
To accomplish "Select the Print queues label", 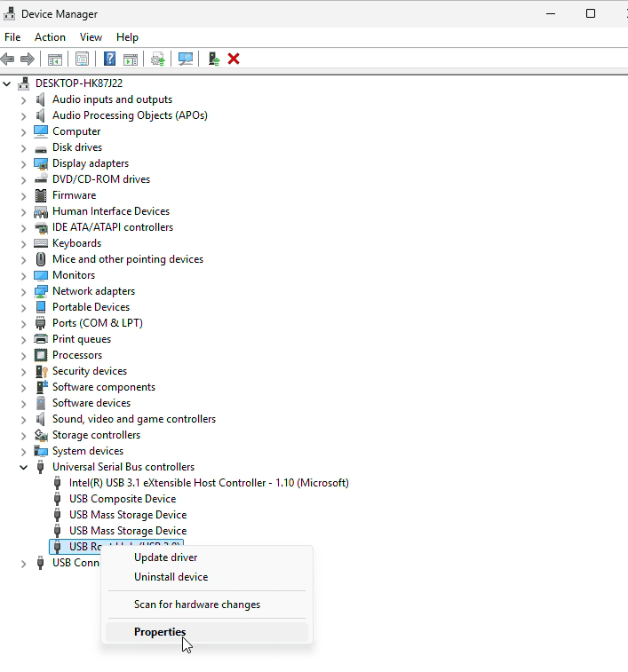I will click(82, 339).
